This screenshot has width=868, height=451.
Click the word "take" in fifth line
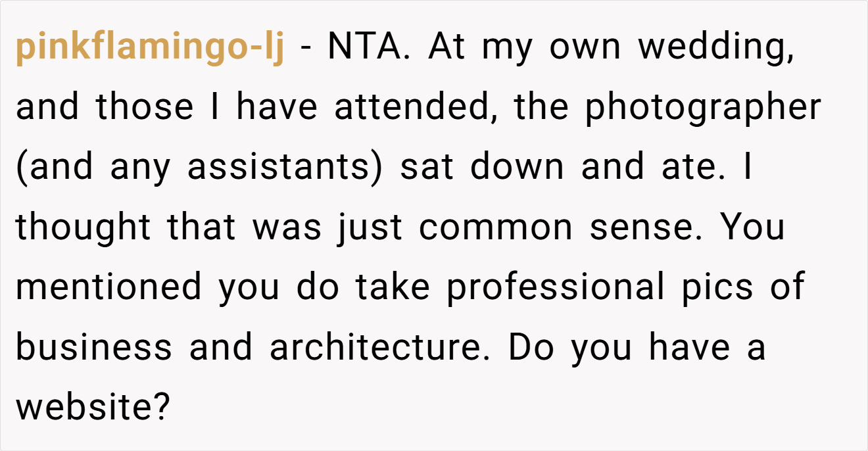(x=393, y=288)
